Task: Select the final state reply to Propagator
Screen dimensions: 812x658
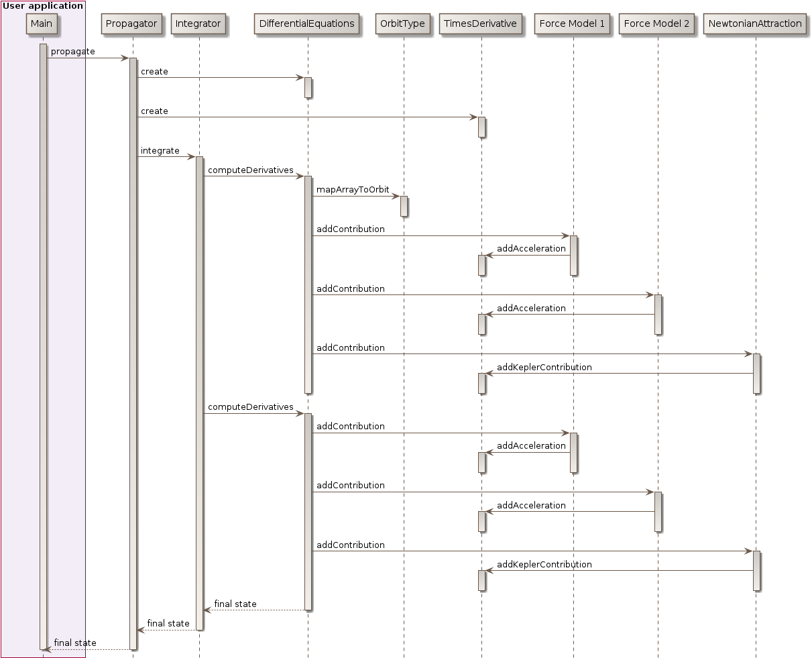Action: point(168,624)
